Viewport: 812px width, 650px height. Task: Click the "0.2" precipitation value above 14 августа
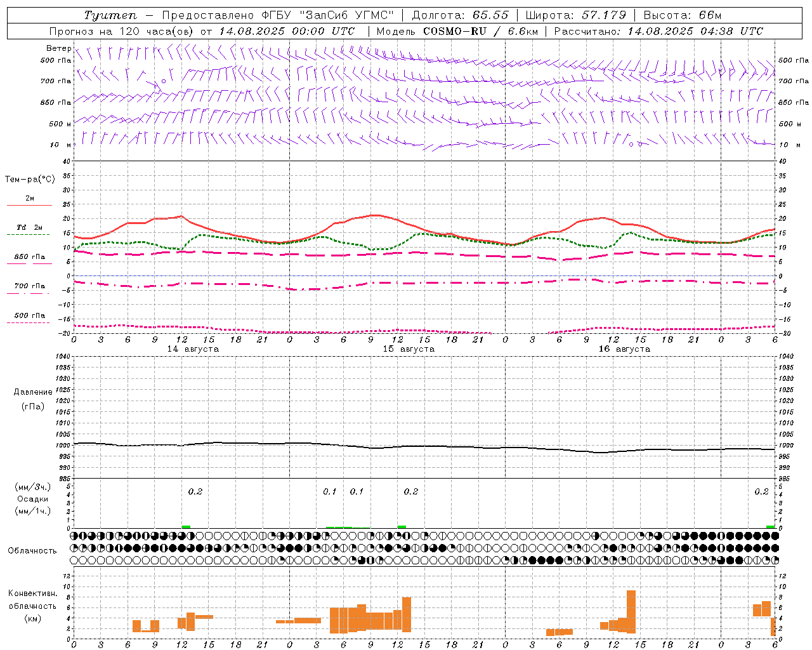pos(195,491)
